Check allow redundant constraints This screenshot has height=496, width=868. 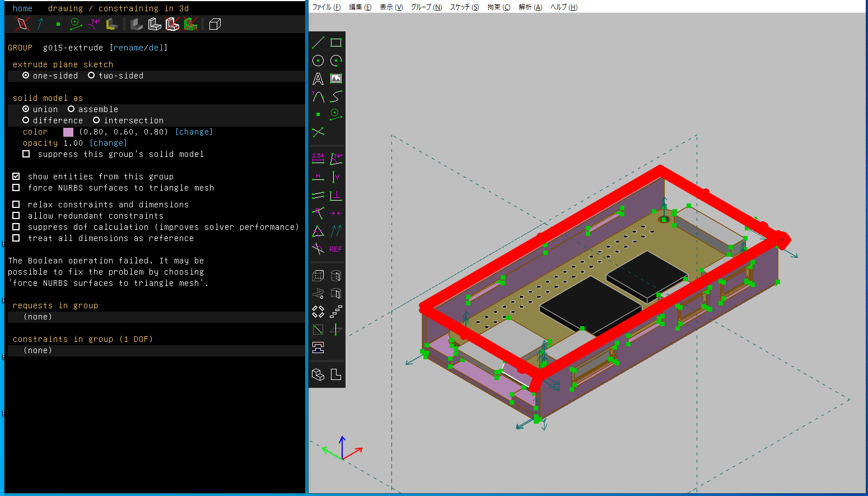[16, 216]
